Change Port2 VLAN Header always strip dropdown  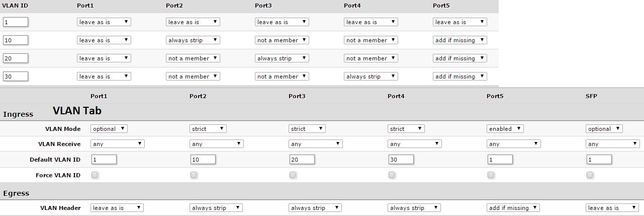[x=217, y=207]
